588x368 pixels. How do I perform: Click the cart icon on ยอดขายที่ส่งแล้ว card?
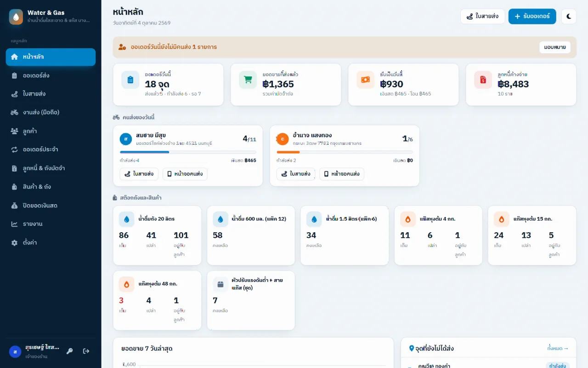tap(248, 80)
